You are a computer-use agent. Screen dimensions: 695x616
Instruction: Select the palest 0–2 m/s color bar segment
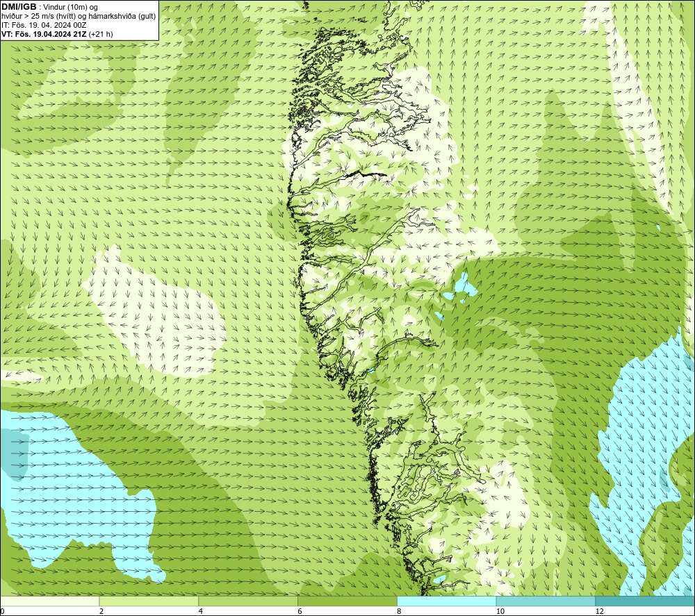coord(49,601)
